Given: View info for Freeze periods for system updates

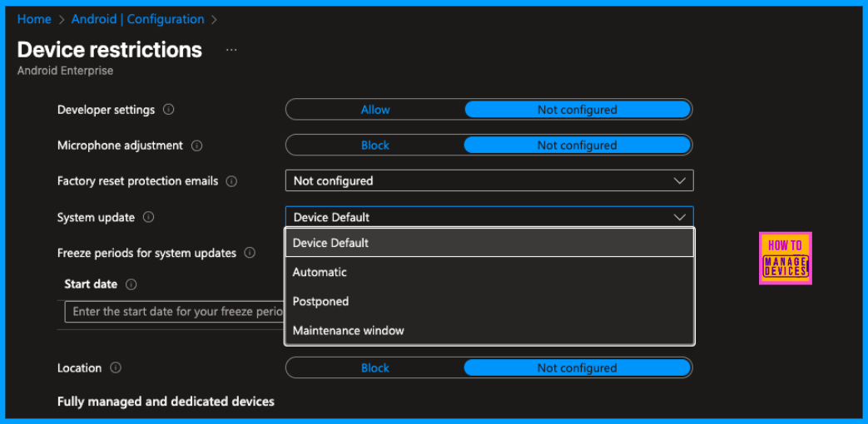Looking at the screenshot, I should coord(250,253).
